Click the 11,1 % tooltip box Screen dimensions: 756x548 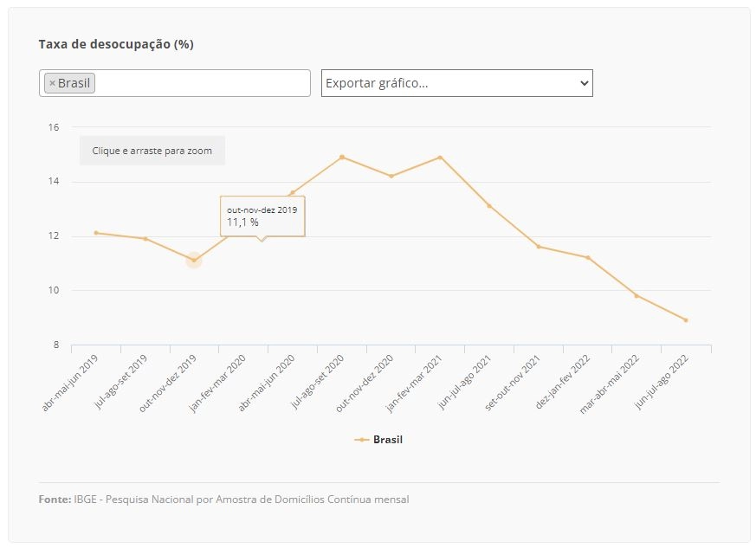[262, 216]
